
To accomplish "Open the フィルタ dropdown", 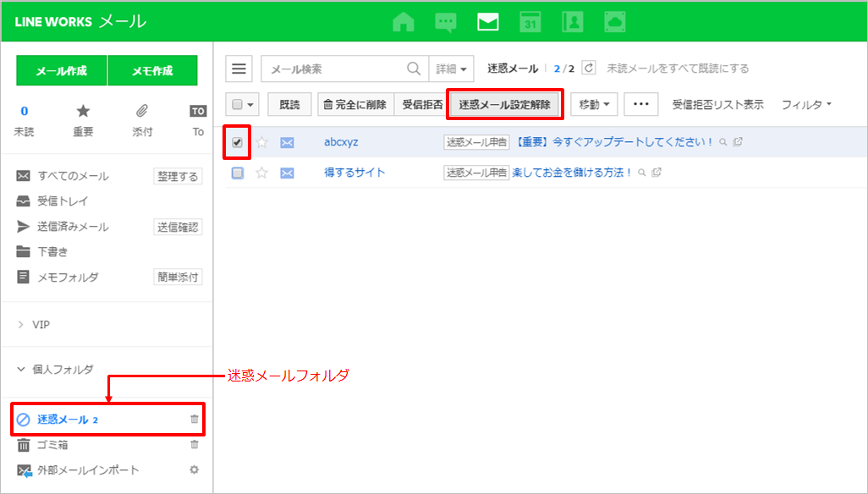I will click(x=806, y=105).
